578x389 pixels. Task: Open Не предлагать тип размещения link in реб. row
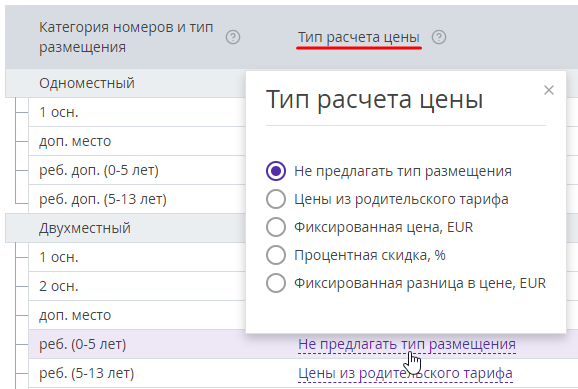(x=407, y=344)
